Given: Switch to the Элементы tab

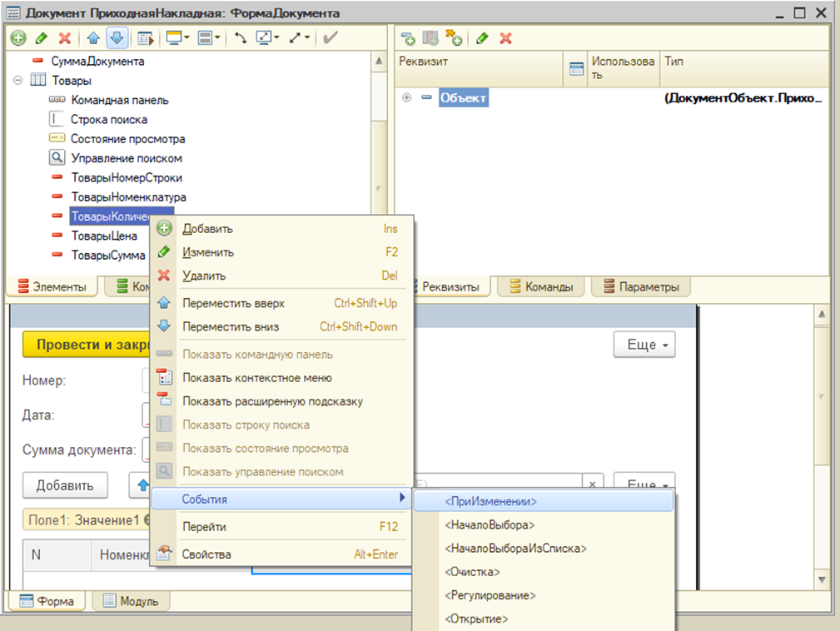Looking at the screenshot, I should click(x=52, y=286).
